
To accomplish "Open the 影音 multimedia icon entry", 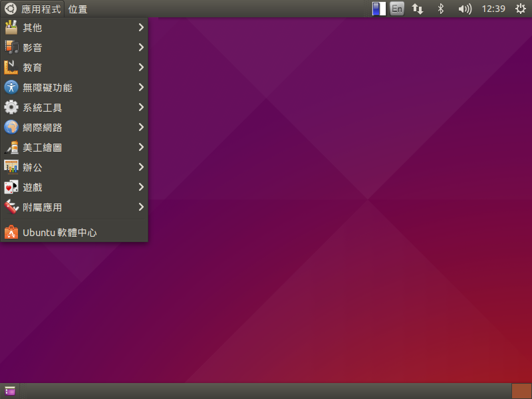I will point(11,48).
